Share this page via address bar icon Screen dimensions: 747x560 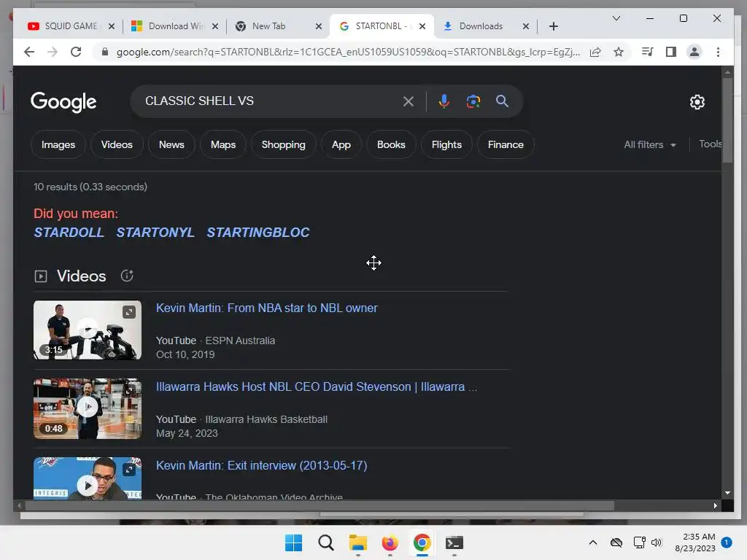click(595, 52)
